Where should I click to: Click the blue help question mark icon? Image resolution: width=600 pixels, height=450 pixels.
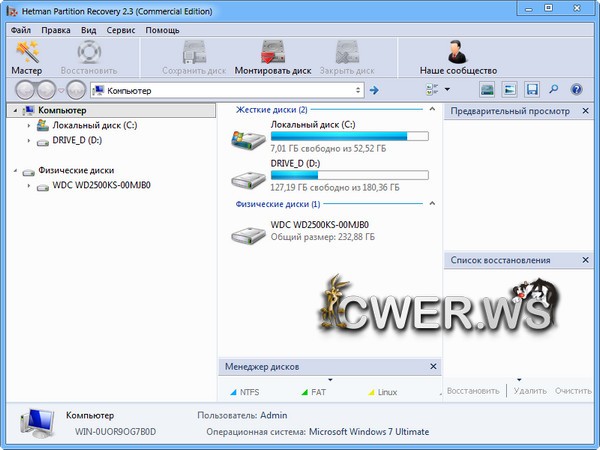tap(576, 90)
